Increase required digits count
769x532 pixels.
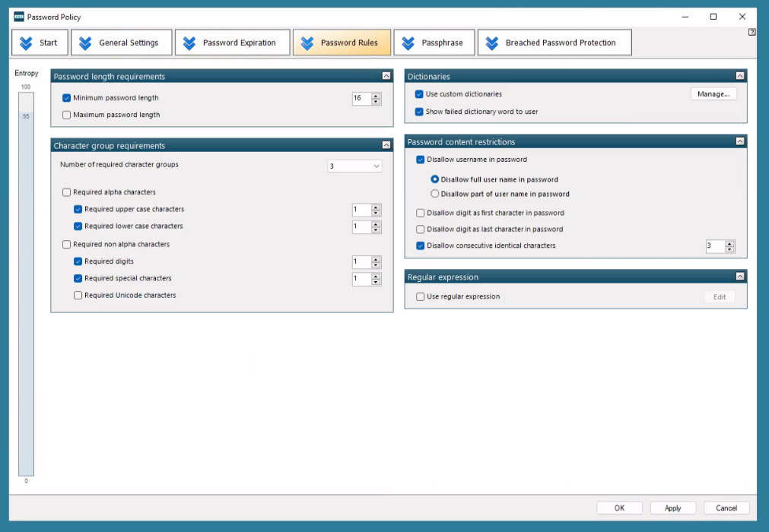click(x=376, y=259)
